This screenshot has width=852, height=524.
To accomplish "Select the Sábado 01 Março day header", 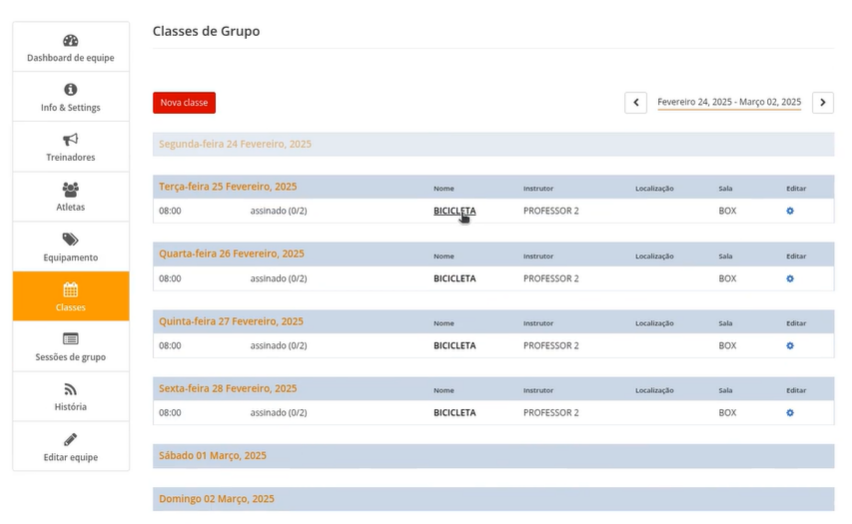I will [x=213, y=456].
